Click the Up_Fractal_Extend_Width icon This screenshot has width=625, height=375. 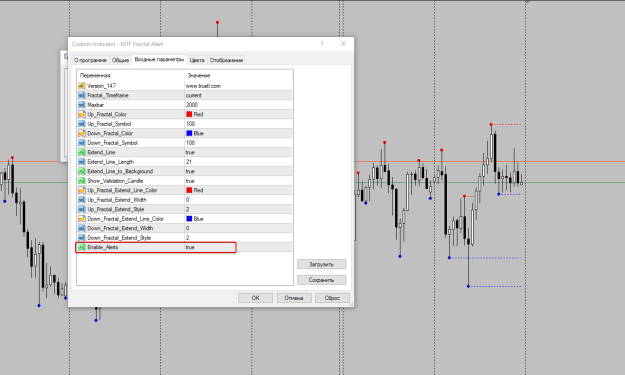[82, 200]
